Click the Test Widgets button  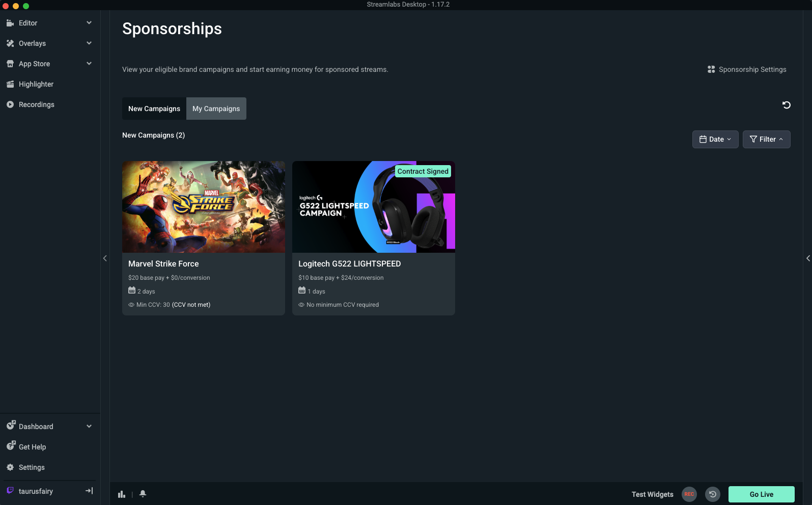653,494
